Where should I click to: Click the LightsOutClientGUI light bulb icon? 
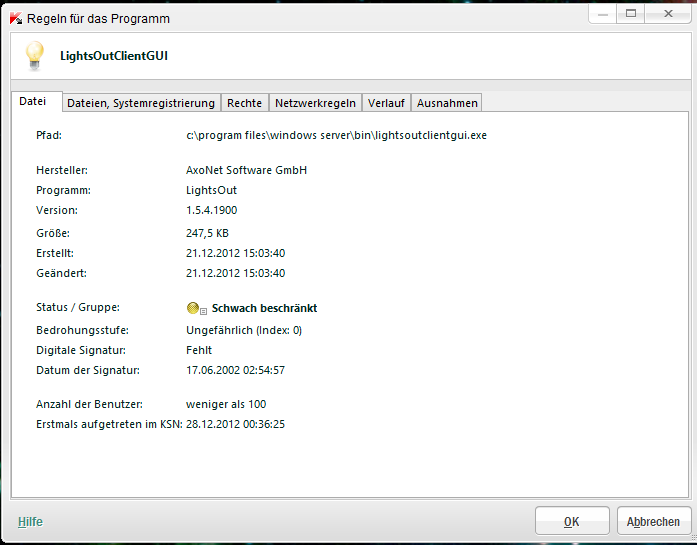(35, 56)
